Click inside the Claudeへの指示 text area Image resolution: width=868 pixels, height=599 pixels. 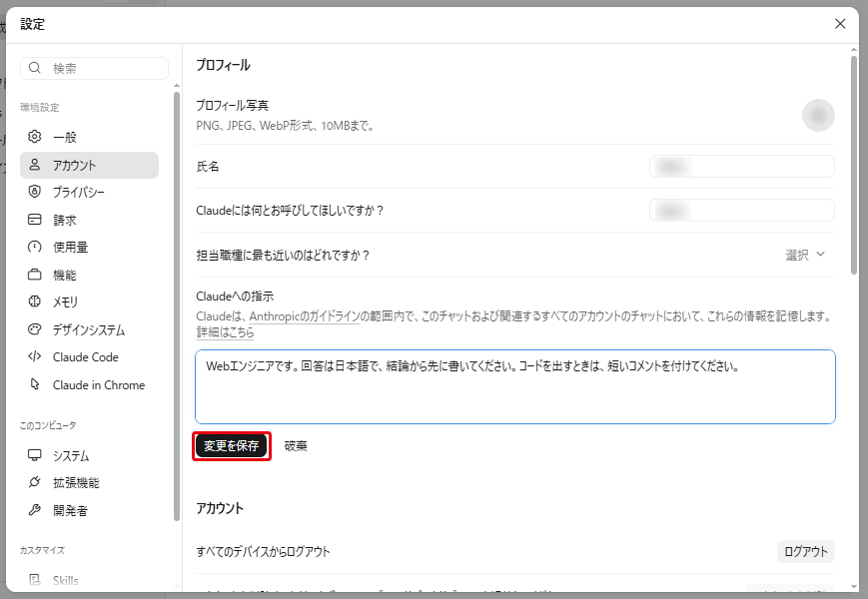(x=514, y=386)
